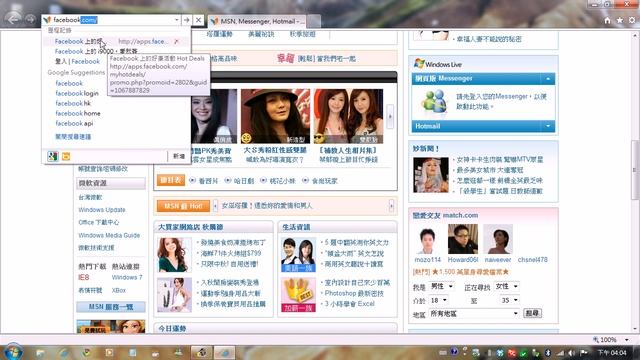Open the Favorites star icon
Image resolution: width=640 pixels, height=360 pixels.
(620, 20)
